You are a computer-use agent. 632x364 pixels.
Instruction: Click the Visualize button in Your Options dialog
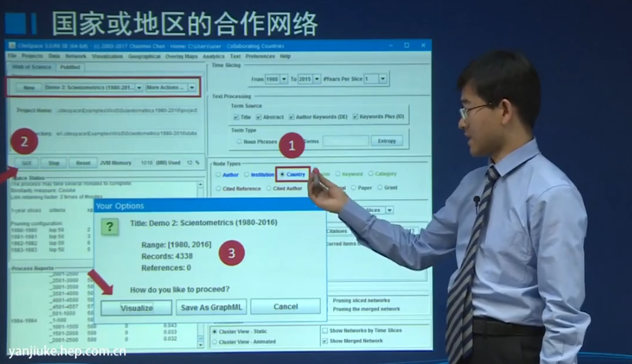(x=136, y=308)
